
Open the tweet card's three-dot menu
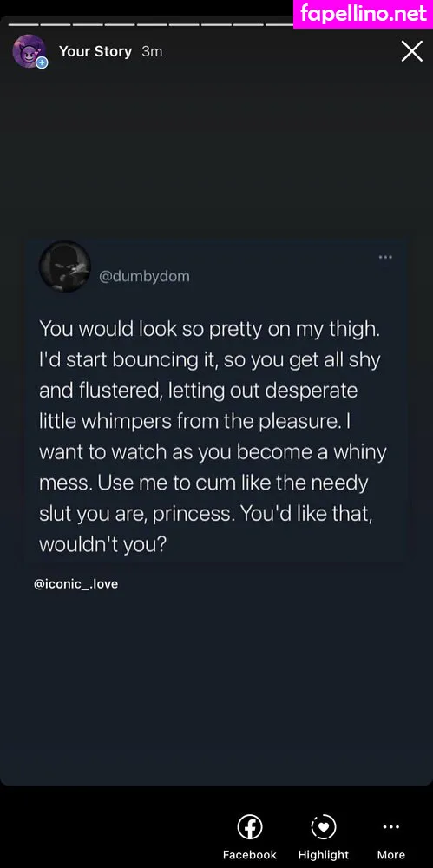pos(385,257)
